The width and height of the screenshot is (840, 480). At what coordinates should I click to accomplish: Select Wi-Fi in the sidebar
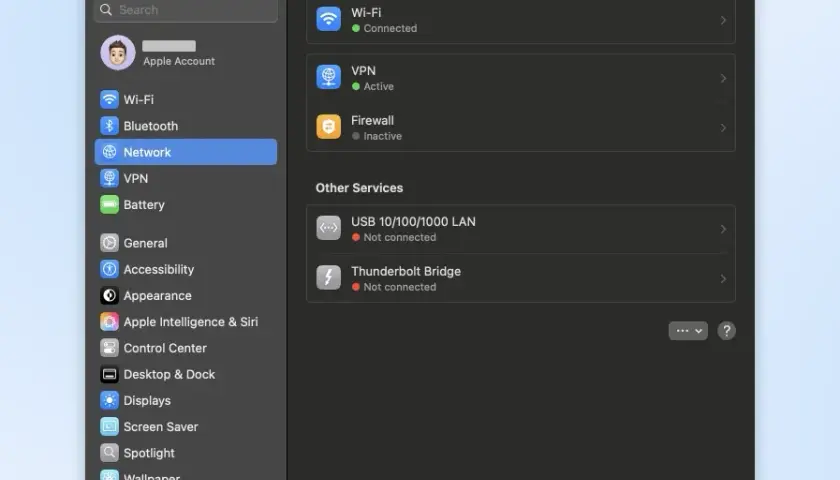pyautogui.click(x=186, y=99)
